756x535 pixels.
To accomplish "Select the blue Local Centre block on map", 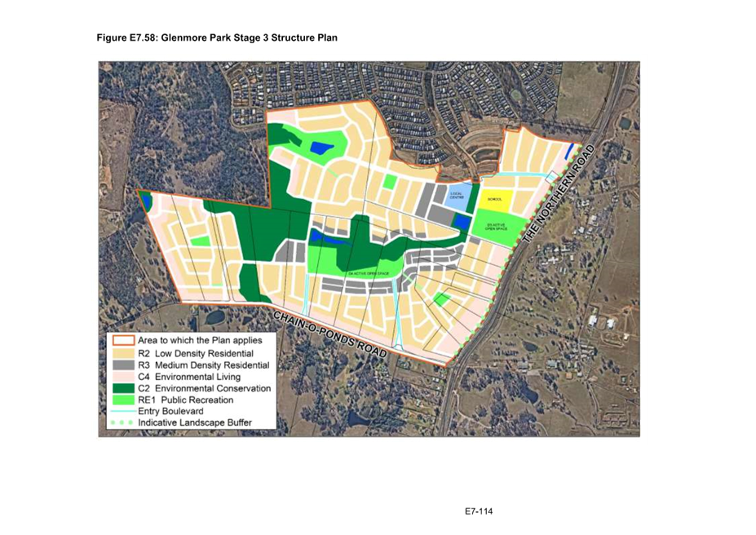I will pos(456,195).
